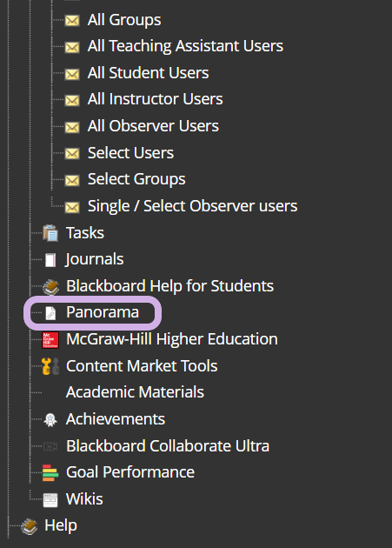
Task: Click the envelope icon next to All Student Users
Action: tap(72, 74)
